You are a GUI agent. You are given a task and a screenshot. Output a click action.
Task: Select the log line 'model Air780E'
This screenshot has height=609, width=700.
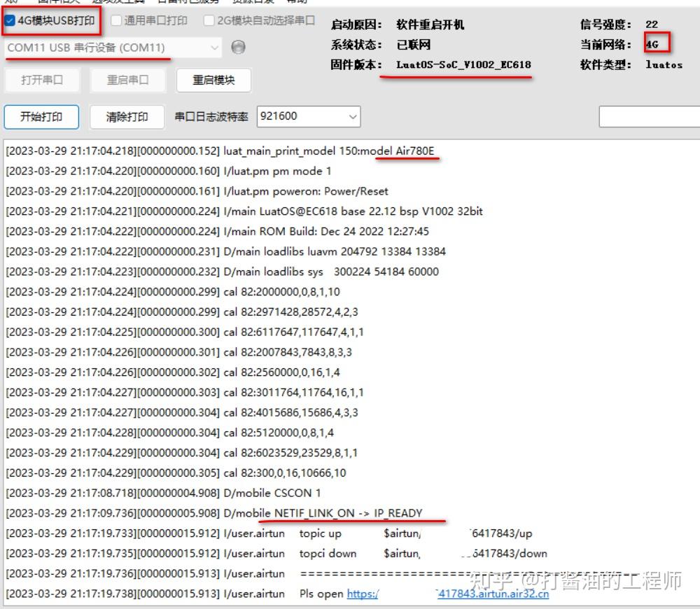pos(220,151)
